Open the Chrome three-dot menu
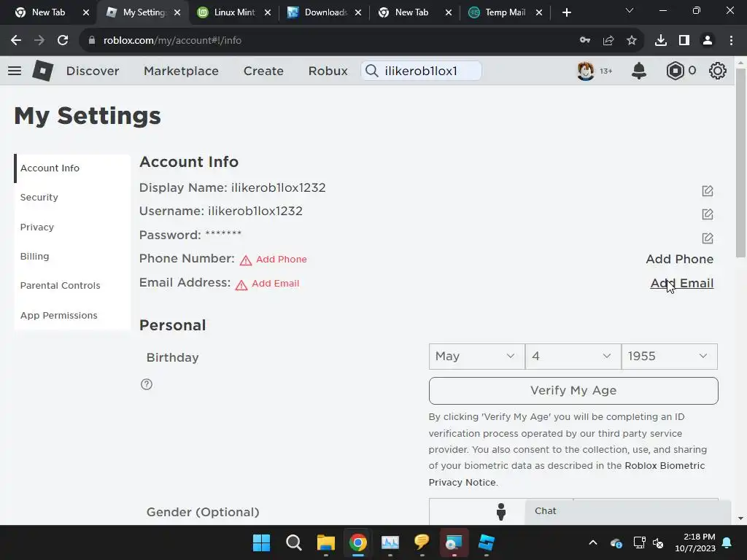 (x=731, y=41)
